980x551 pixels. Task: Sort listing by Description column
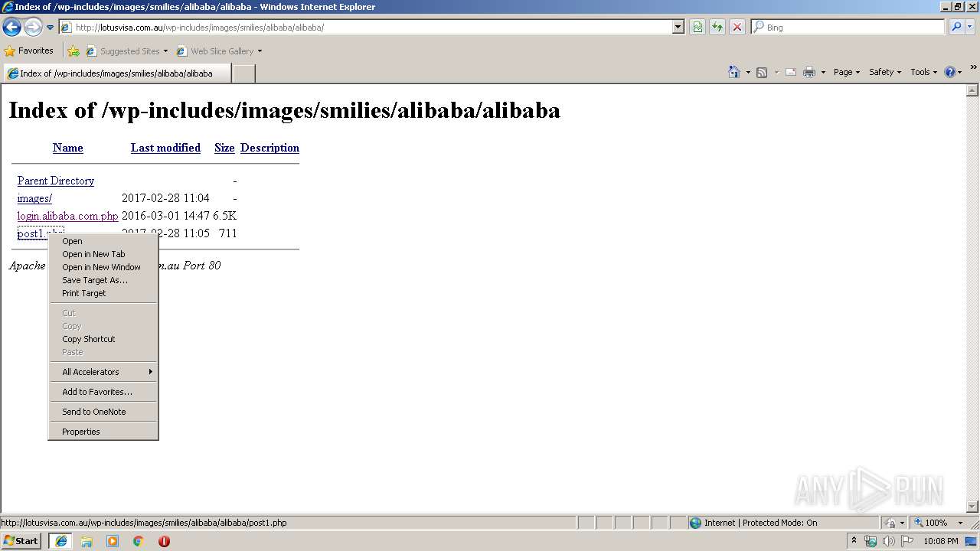[269, 148]
